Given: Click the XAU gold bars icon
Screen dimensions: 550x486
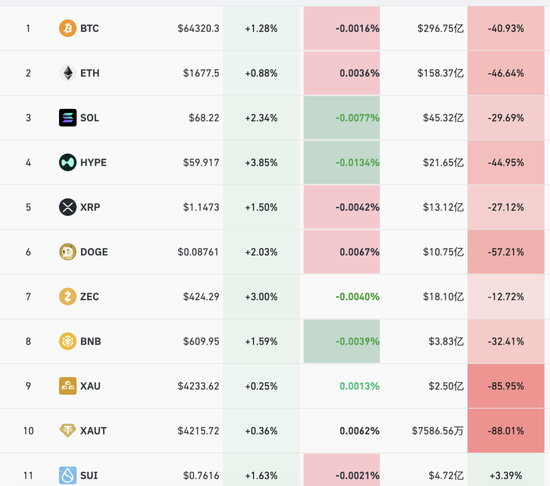Looking at the screenshot, I should point(68,386).
